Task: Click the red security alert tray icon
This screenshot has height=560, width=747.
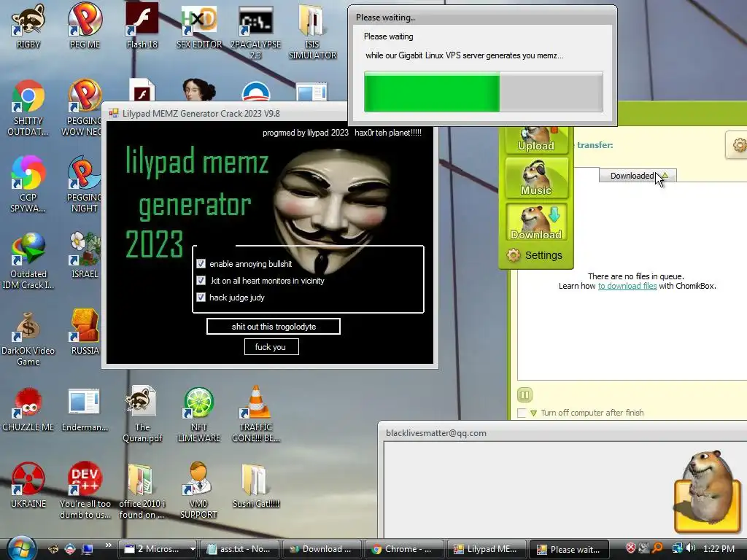Action: tap(631, 548)
